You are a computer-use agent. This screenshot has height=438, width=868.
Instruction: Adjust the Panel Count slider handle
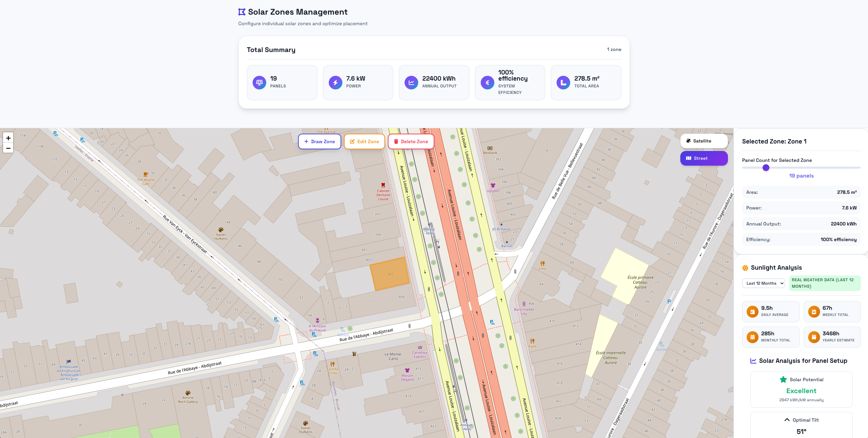tap(766, 168)
